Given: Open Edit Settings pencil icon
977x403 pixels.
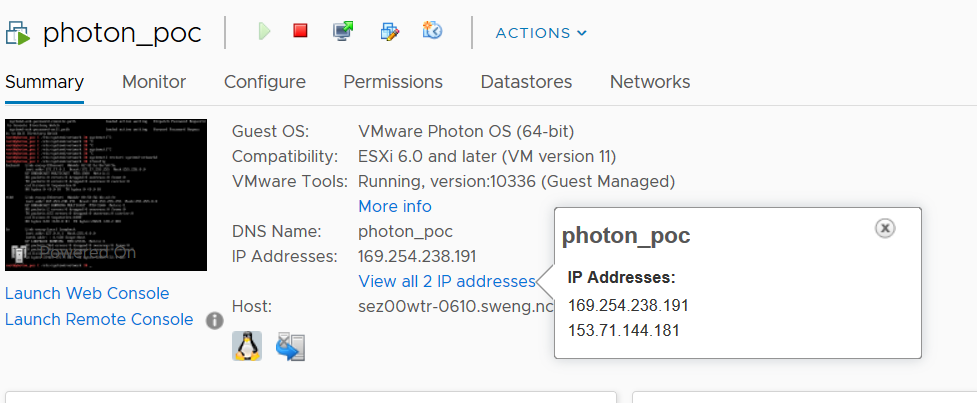Looking at the screenshot, I should point(389,31).
